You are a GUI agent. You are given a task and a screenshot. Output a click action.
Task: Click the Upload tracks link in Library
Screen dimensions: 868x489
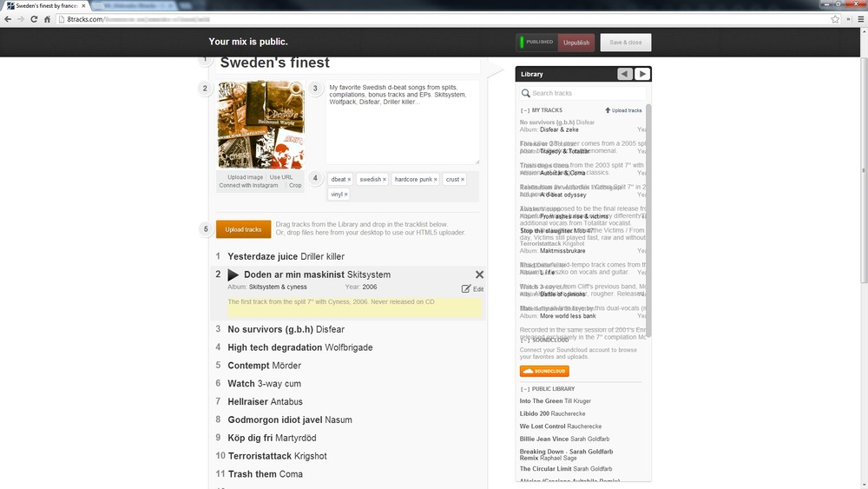click(x=623, y=110)
